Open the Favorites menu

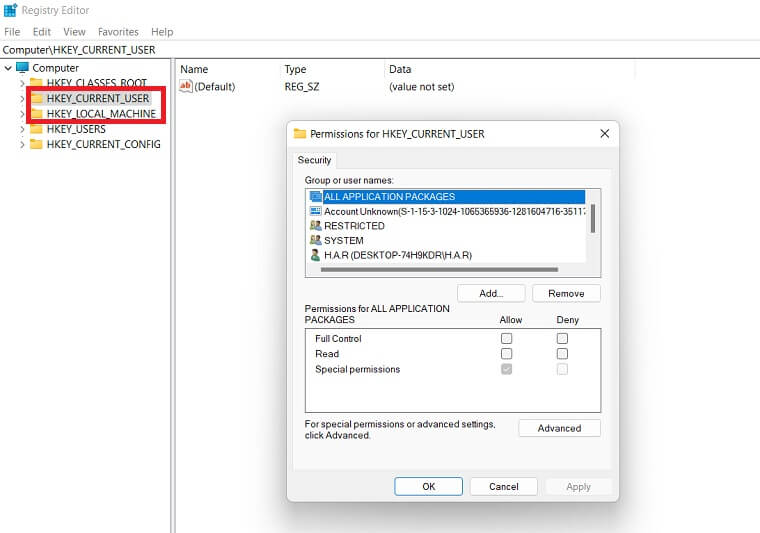pyautogui.click(x=118, y=31)
